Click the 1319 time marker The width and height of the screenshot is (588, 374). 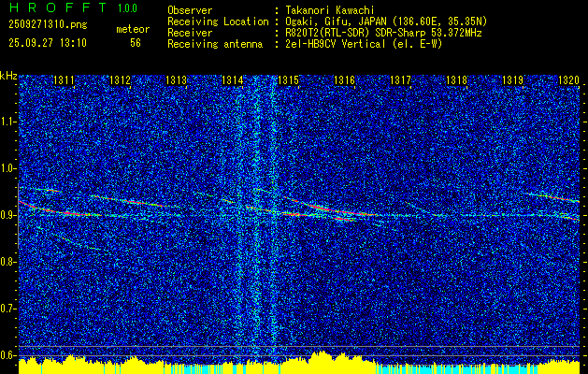pyautogui.click(x=512, y=79)
